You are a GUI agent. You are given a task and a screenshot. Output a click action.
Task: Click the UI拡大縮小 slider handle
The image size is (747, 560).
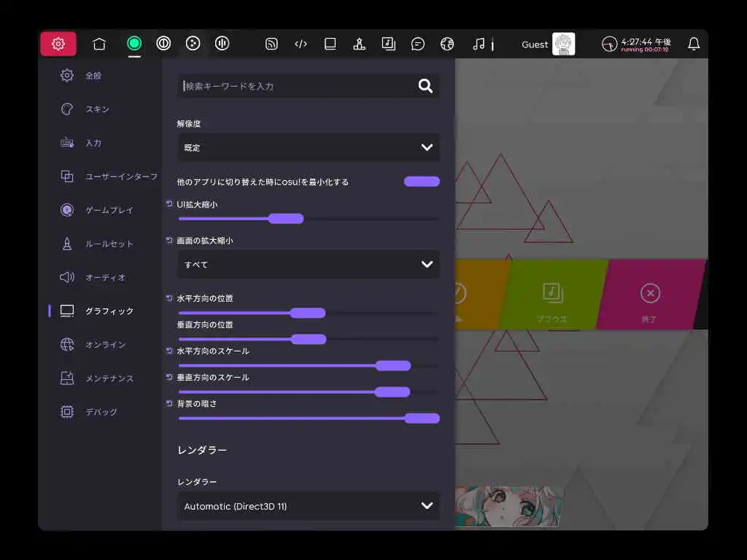(286, 219)
